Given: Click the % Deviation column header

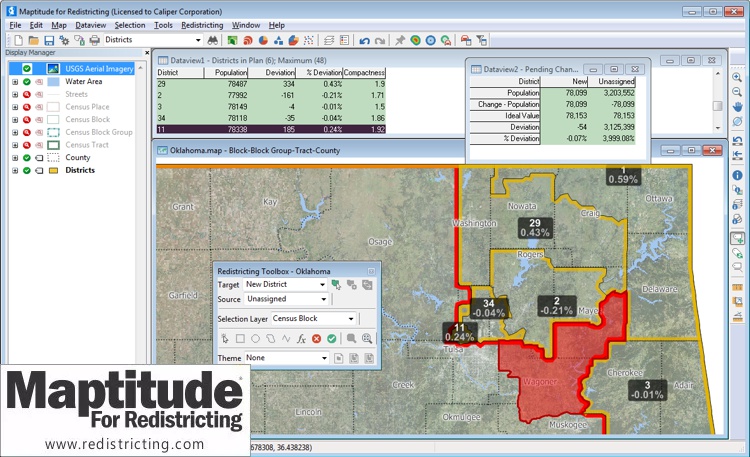Looking at the screenshot, I should [320, 73].
